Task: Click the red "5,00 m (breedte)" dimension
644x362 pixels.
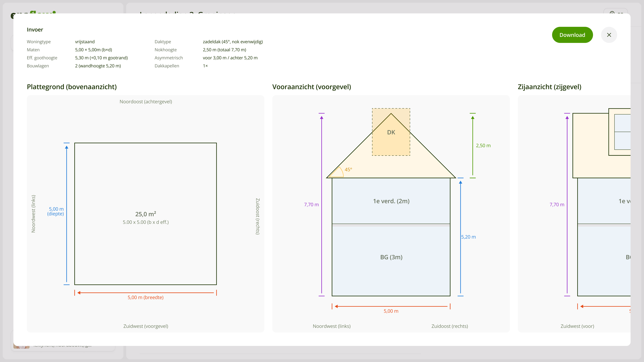Action: coord(146,297)
